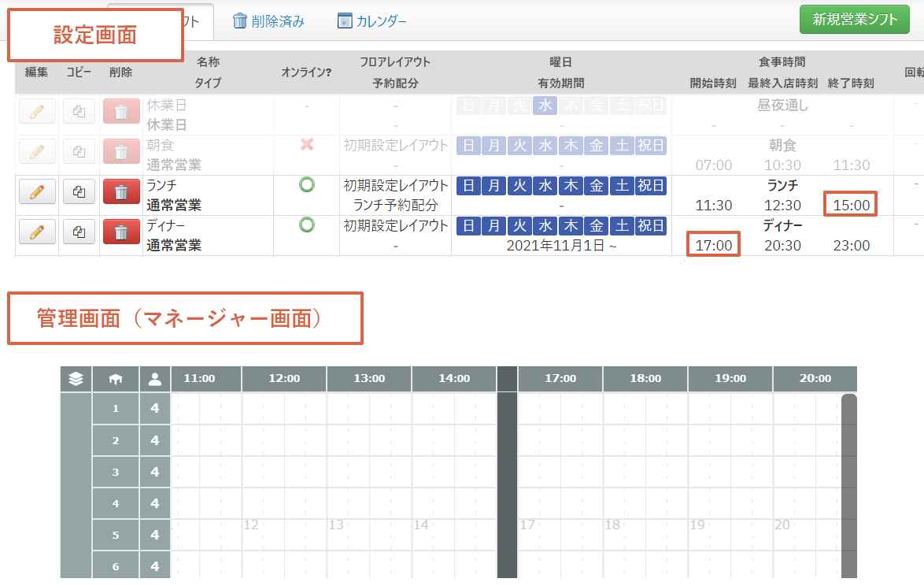Switch to the カレンダー tab
Screen dimensions: 924x586
pyautogui.click(x=372, y=21)
